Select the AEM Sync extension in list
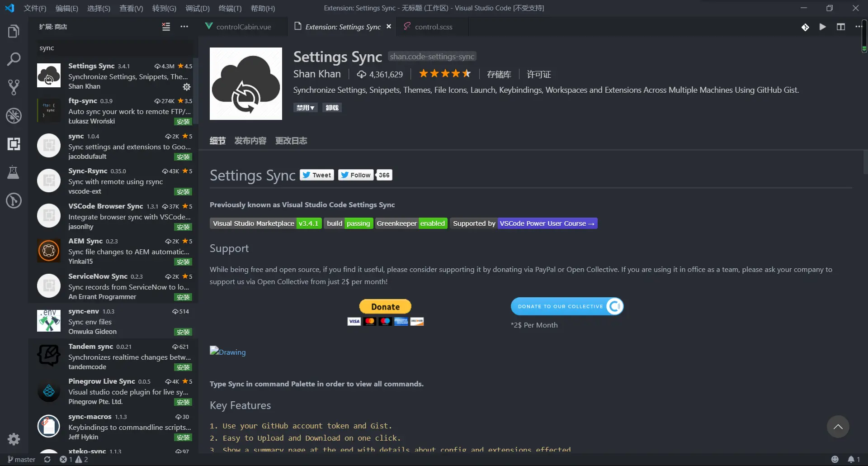The width and height of the screenshot is (868, 466). click(113, 251)
